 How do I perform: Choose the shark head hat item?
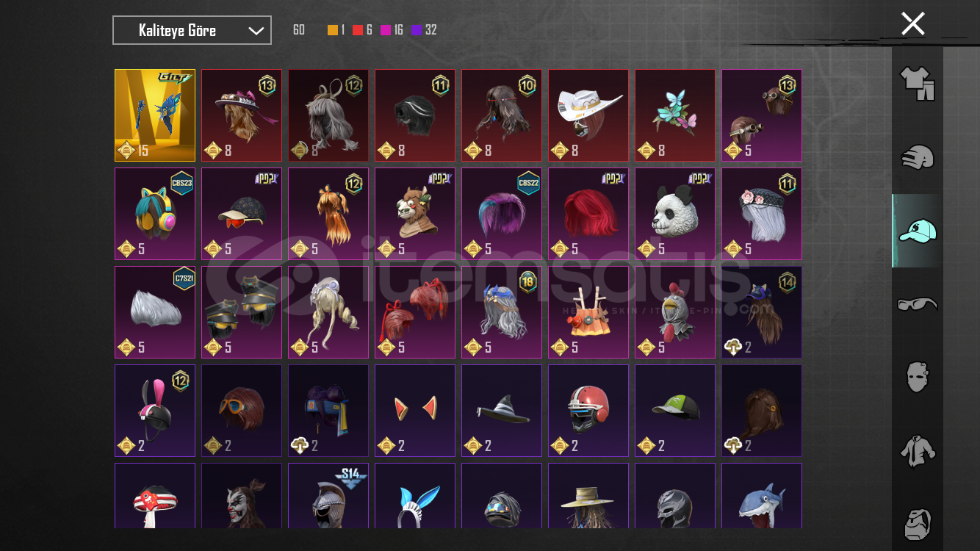pos(762,496)
